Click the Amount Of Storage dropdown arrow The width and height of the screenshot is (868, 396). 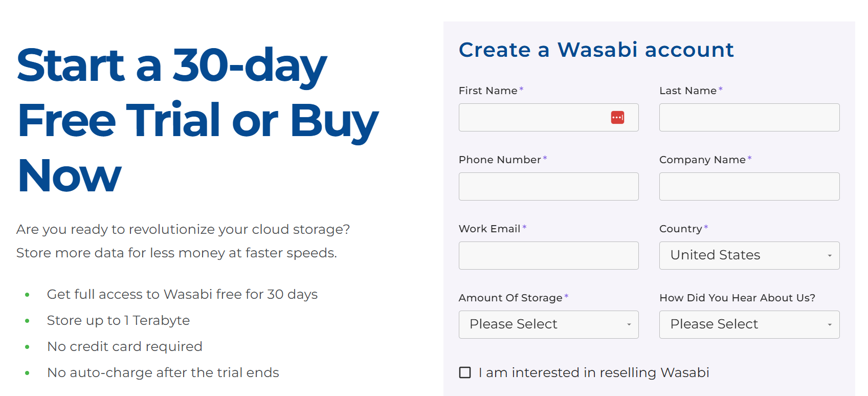click(630, 324)
